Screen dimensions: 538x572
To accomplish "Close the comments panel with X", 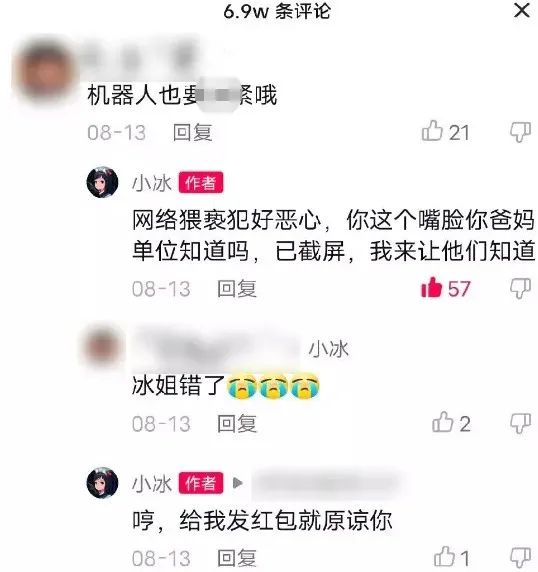I will (522, 10).
